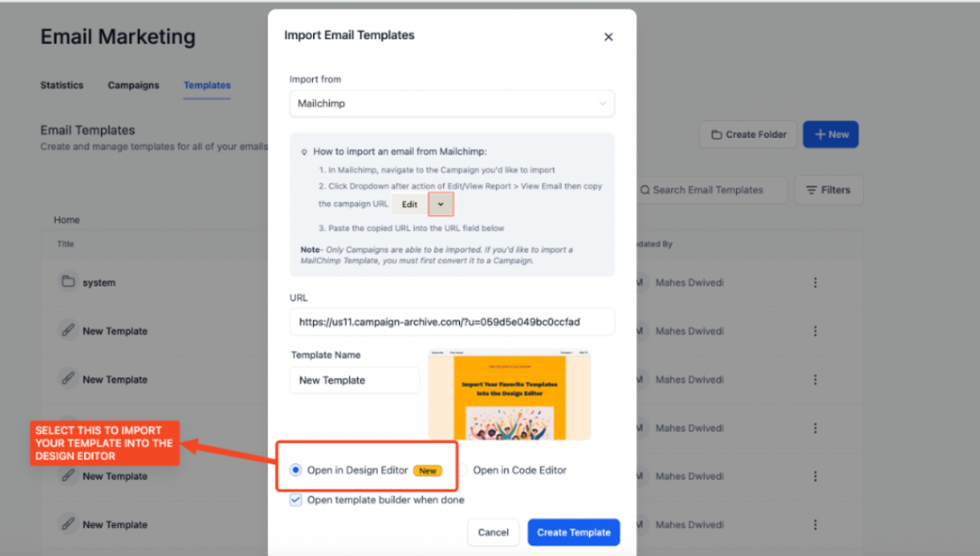This screenshot has height=556, width=980.
Task: Open three-dot menu for system row
Action: coord(815,282)
